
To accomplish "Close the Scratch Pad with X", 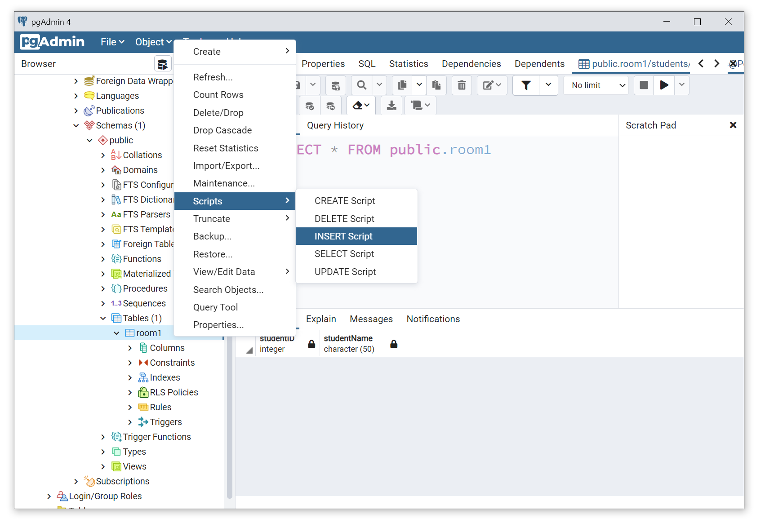I will point(733,125).
